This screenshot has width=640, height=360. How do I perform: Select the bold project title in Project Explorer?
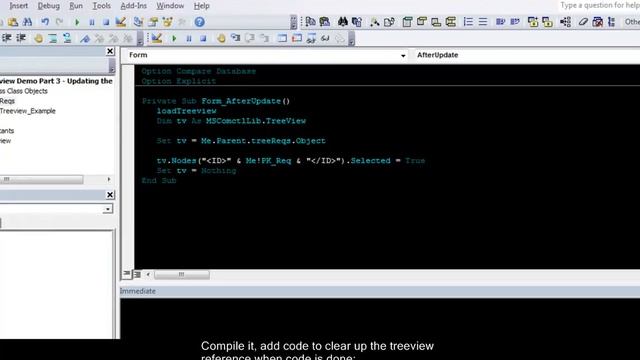pos(56,81)
